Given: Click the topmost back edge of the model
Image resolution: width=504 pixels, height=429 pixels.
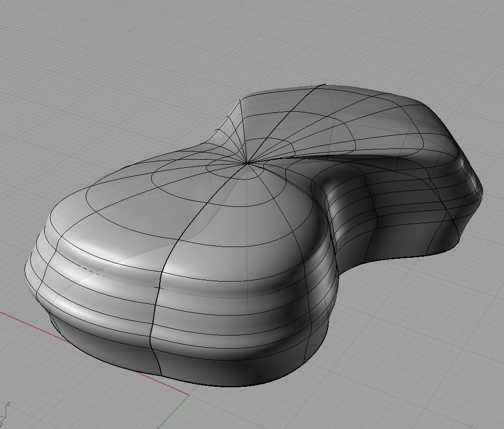Looking at the screenshot, I should click(x=325, y=85).
